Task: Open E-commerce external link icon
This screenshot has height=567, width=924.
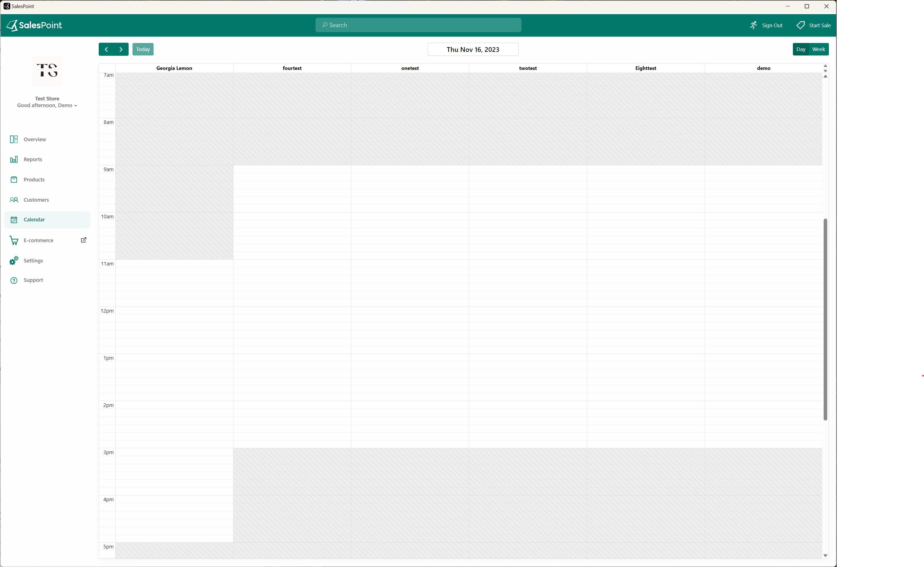Action: (x=84, y=240)
